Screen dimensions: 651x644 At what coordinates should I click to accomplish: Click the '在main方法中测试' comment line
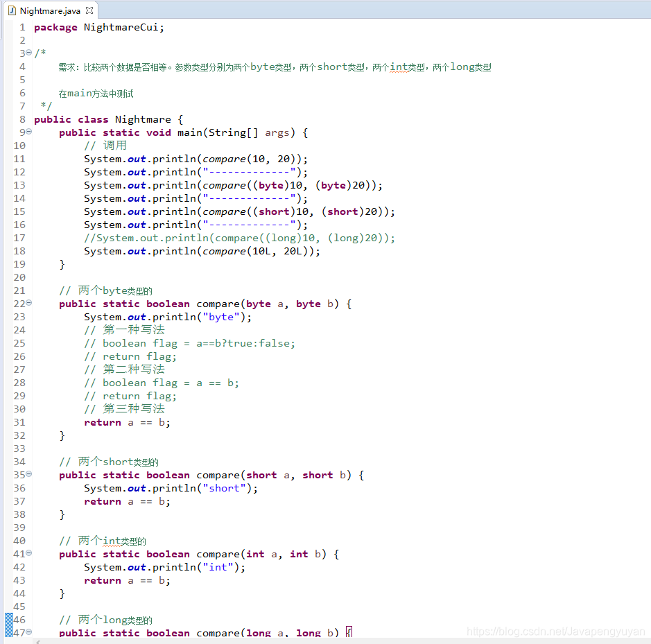pyautogui.click(x=96, y=94)
